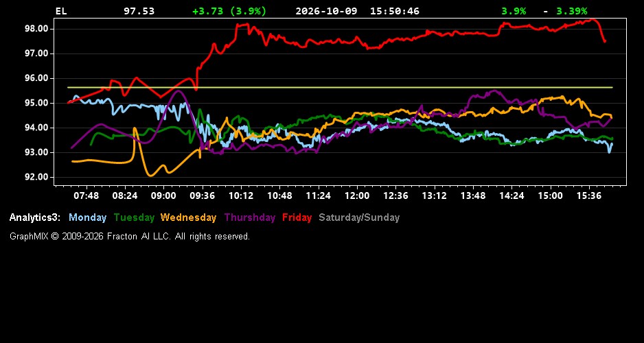Click the 09:36 time axis label

coord(202,196)
